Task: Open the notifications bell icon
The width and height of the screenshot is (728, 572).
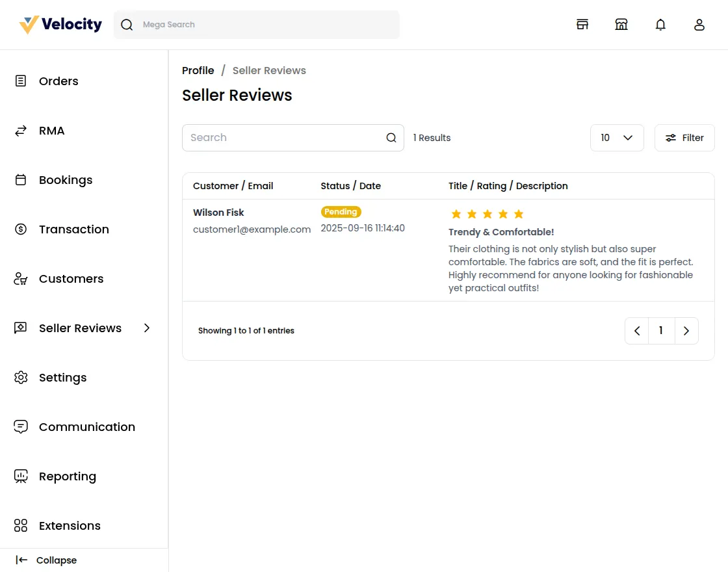Action: (660, 24)
